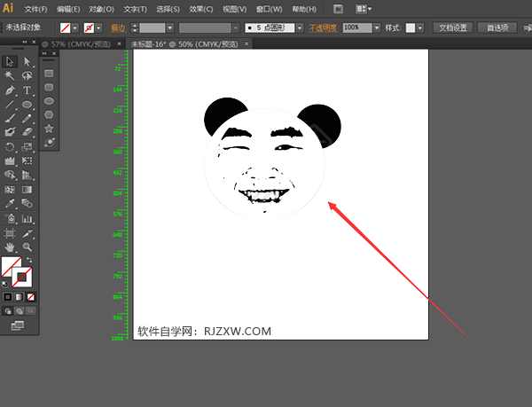Image resolution: width=532 pixels, height=407 pixels.
Task: Click the Fill swatch in toolbox
Action: coord(9,264)
